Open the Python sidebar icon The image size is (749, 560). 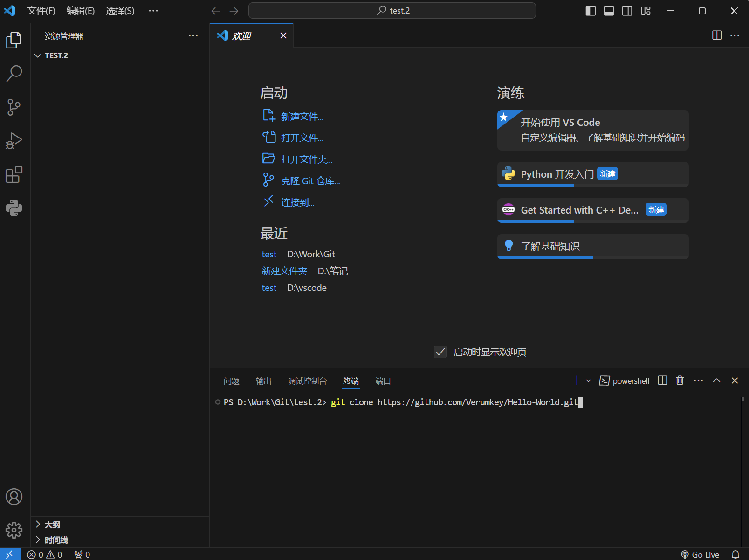tap(14, 208)
